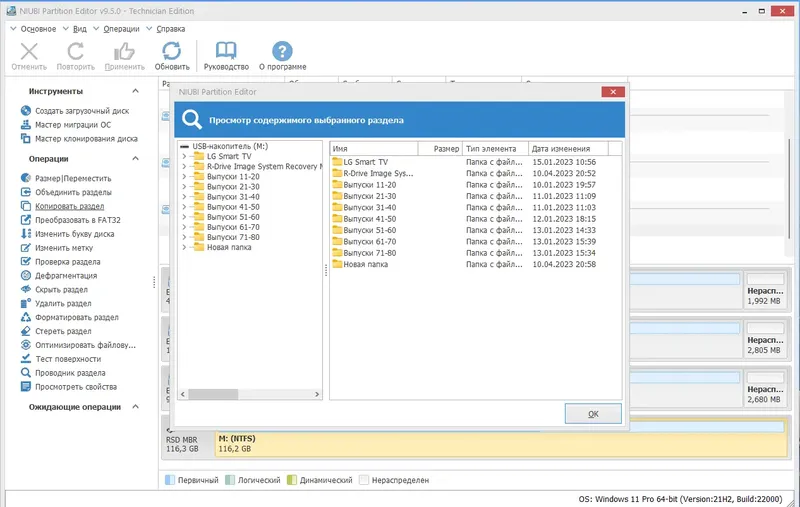Click the OK button in dialog
Viewport: 800px width, 507px height.
[x=593, y=414]
